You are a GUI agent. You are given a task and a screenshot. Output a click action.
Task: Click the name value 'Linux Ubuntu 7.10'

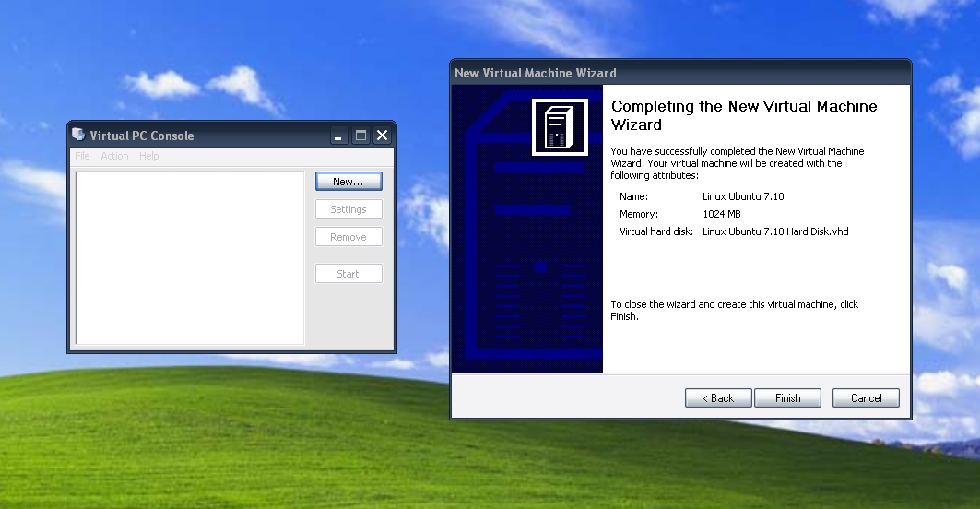tap(743, 196)
